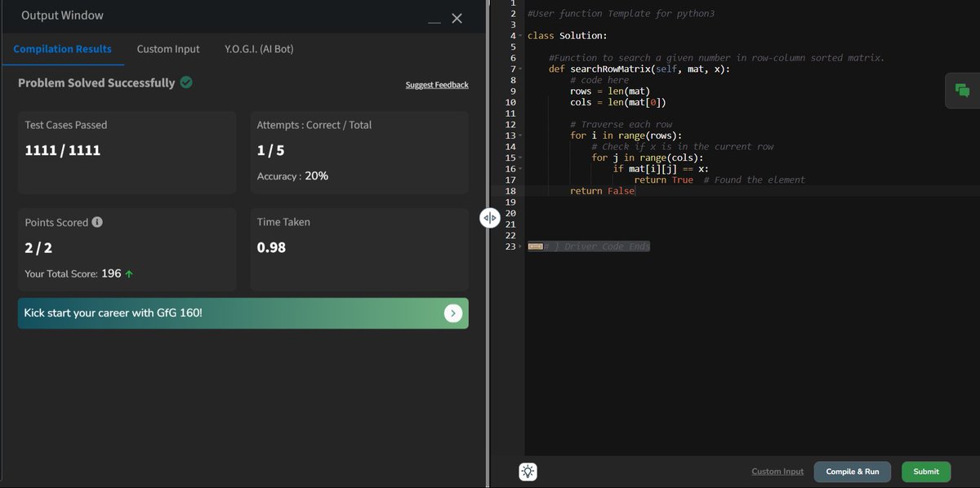Click the lightbulb hint icon
The height and width of the screenshot is (488, 980).
pos(528,471)
